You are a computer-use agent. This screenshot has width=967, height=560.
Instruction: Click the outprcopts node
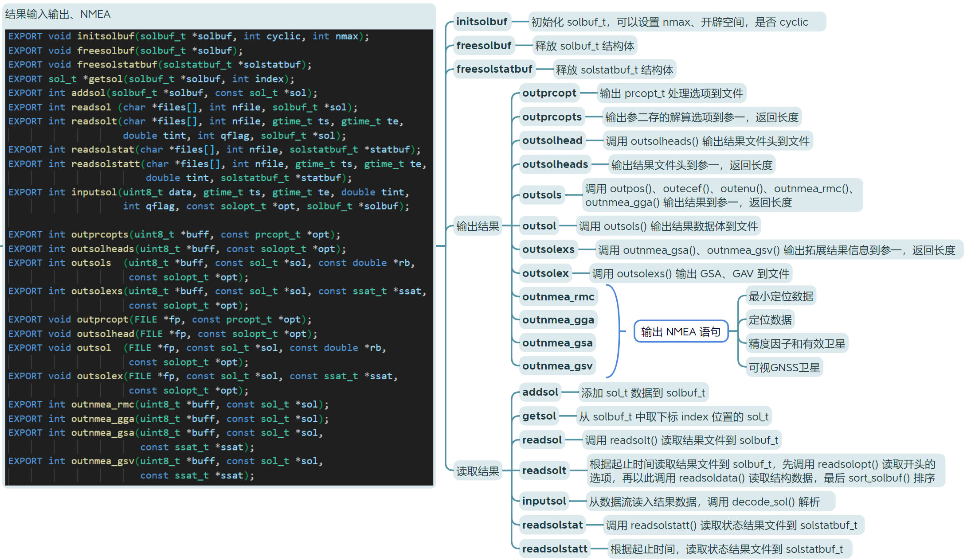(x=552, y=117)
